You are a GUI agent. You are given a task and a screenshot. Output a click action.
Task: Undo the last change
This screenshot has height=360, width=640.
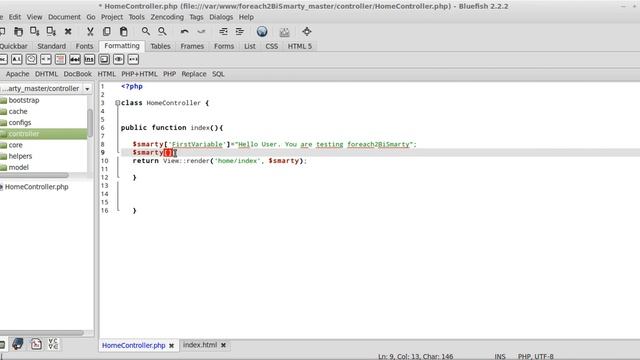click(x=184, y=31)
